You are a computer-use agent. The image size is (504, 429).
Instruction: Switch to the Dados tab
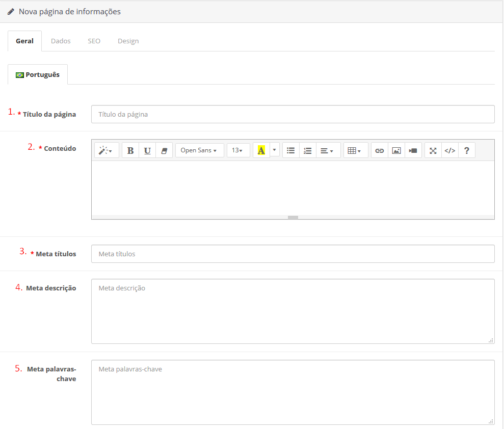click(x=61, y=41)
